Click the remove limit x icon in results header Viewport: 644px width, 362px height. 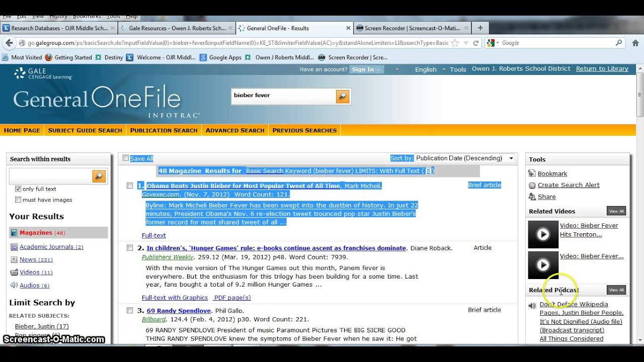tap(428, 171)
